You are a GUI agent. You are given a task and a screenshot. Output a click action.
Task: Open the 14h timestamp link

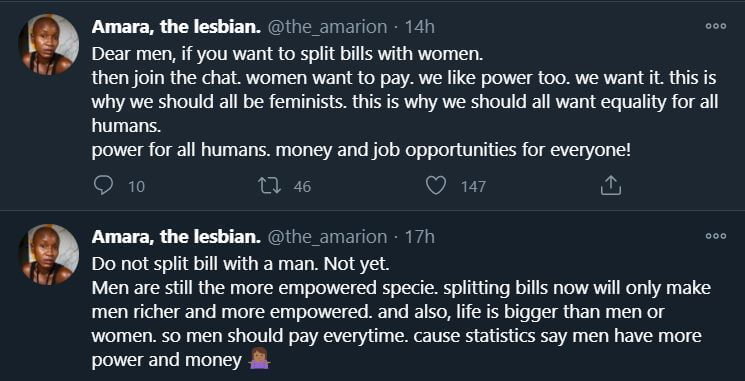(420, 27)
